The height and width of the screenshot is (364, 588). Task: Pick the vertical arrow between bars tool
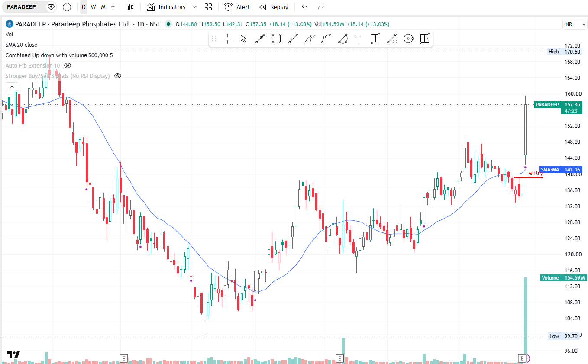tap(375, 39)
